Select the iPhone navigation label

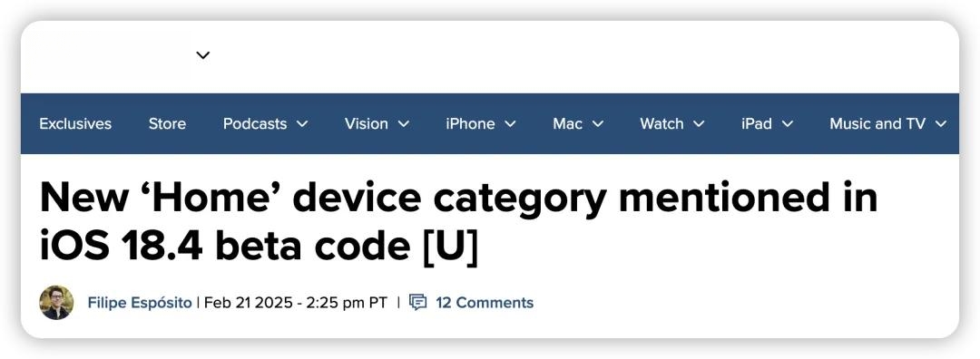(470, 123)
